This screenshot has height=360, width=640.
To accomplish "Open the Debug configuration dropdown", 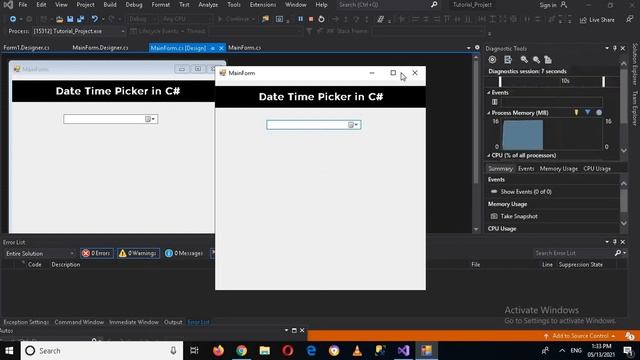I will tap(142, 19).
